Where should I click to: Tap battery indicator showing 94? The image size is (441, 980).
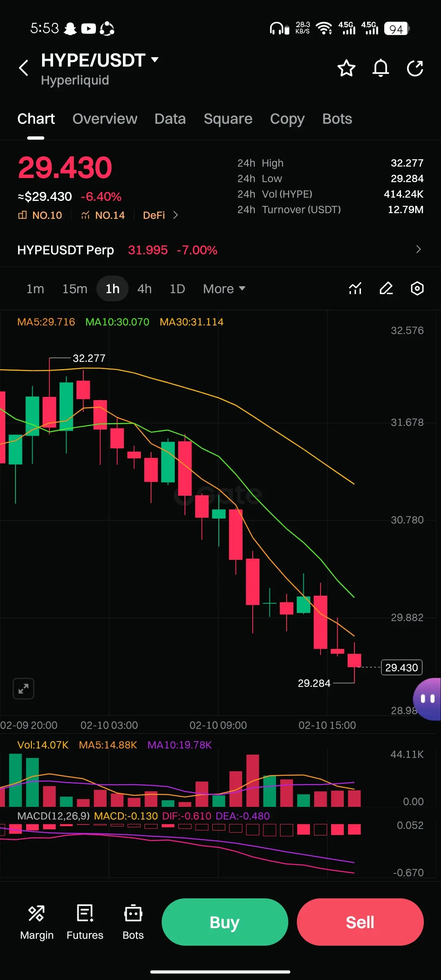click(x=396, y=29)
